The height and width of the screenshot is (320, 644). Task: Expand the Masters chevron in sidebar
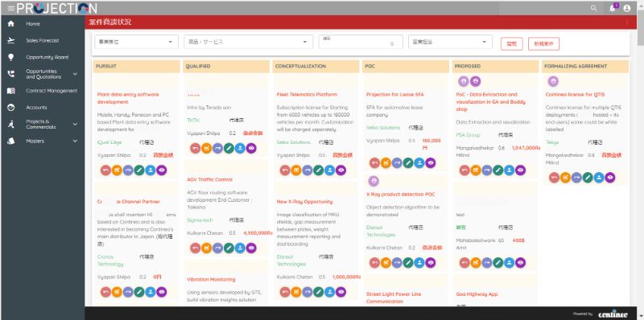point(75,141)
